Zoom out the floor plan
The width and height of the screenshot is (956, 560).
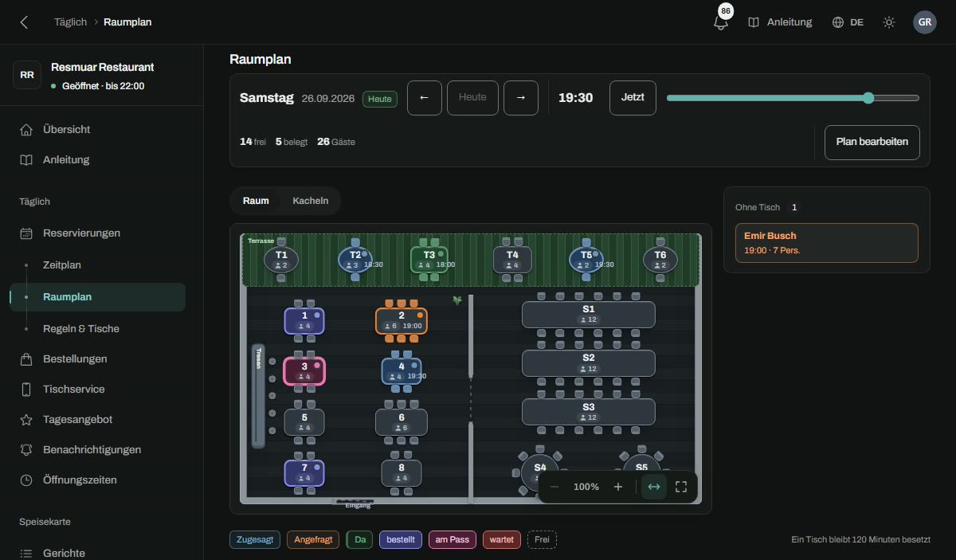[554, 487]
